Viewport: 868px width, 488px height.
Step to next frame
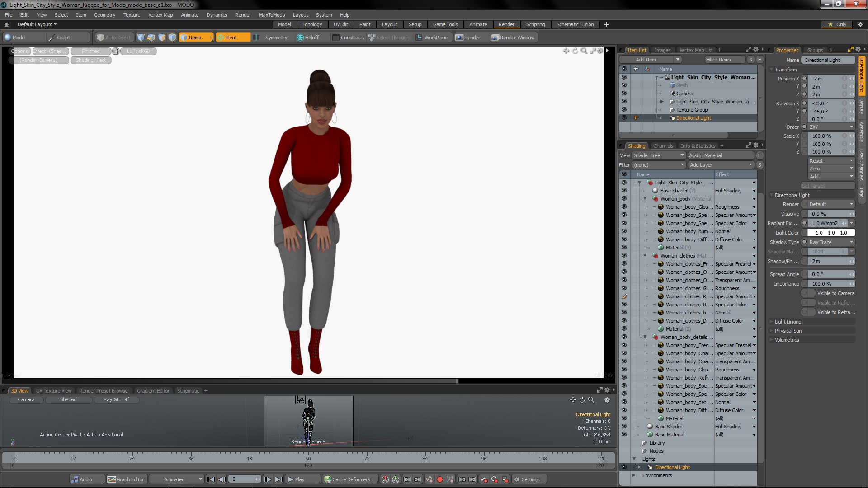(268, 479)
